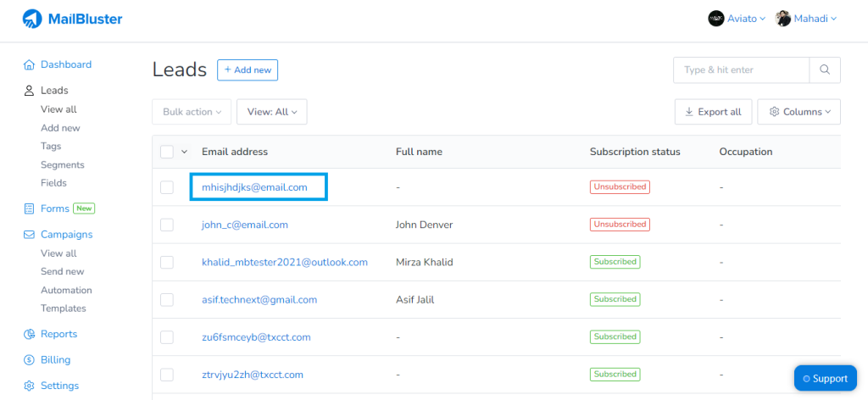
Task: Tick the select-all checkbox in table header
Action: click(x=167, y=152)
